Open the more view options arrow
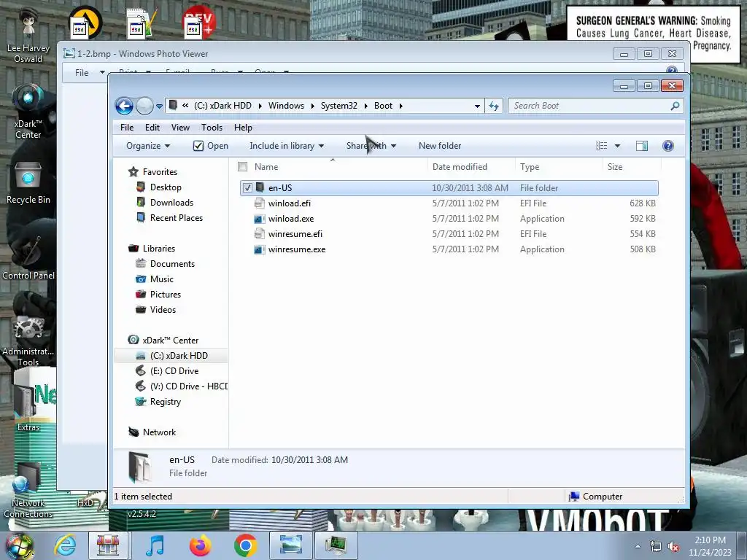The height and width of the screenshot is (560, 747). point(617,146)
